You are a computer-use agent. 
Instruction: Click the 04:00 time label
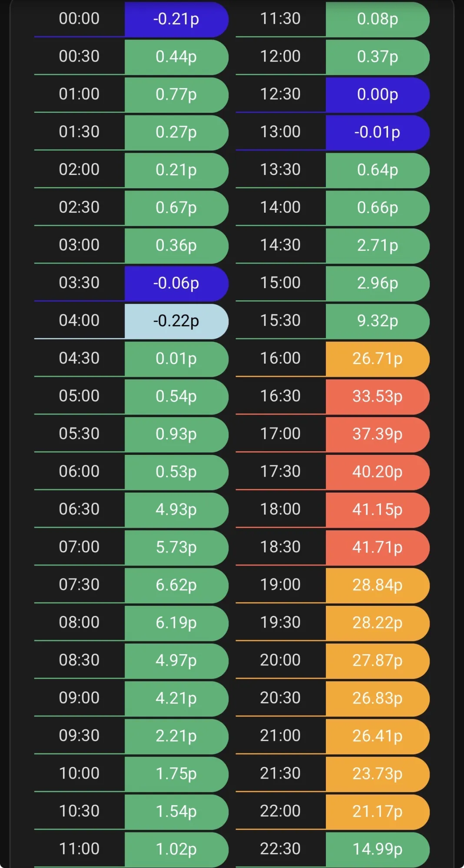[79, 320]
